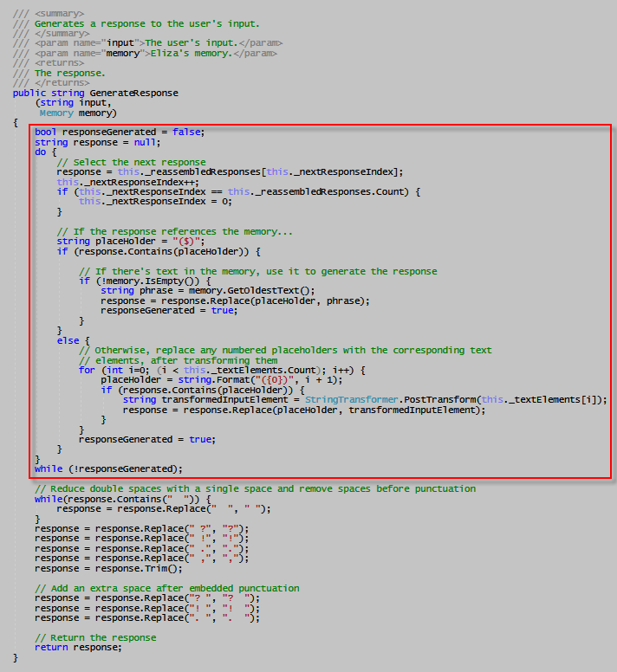Click the line replacing placeHolder with transformedInputElement
Screen dimensions: 617x672
click(304, 410)
